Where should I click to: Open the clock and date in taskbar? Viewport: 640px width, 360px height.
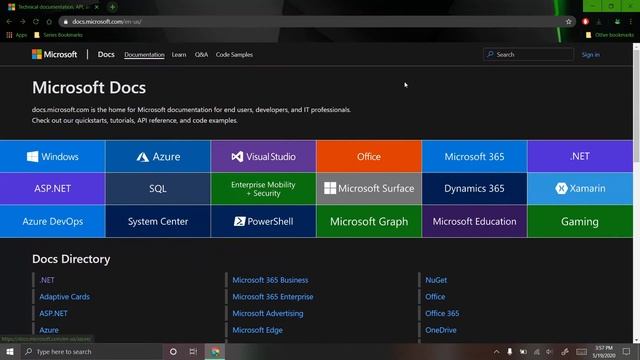(x=604, y=351)
